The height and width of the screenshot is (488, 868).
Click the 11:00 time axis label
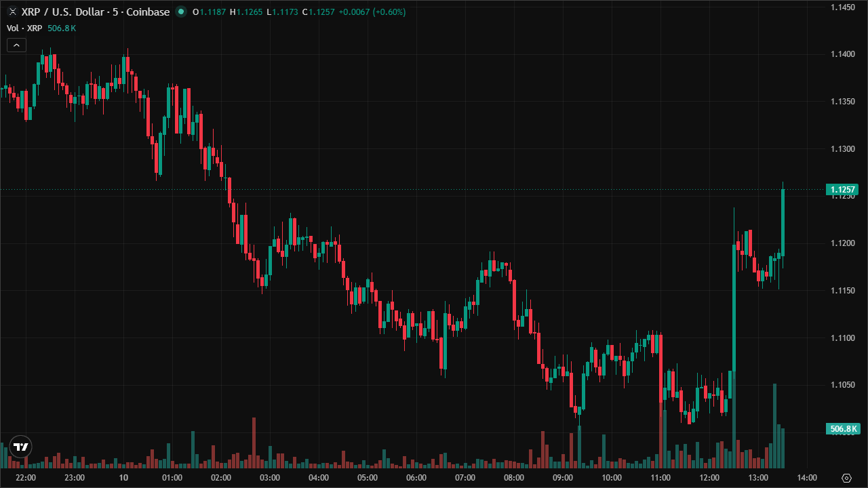pos(660,478)
